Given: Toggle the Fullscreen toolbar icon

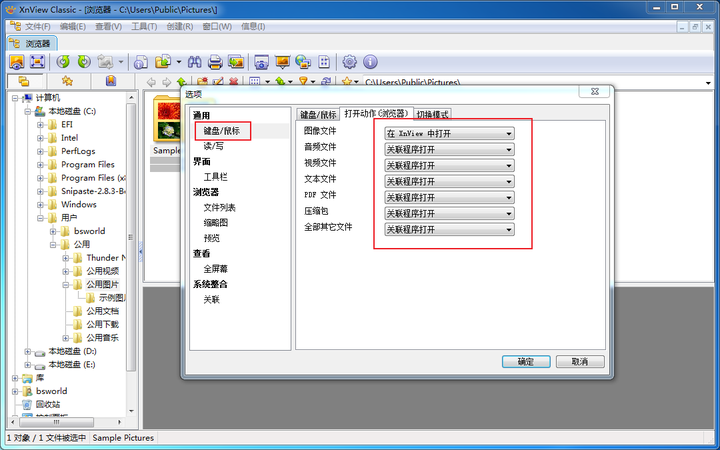Looking at the screenshot, I should [x=37, y=62].
